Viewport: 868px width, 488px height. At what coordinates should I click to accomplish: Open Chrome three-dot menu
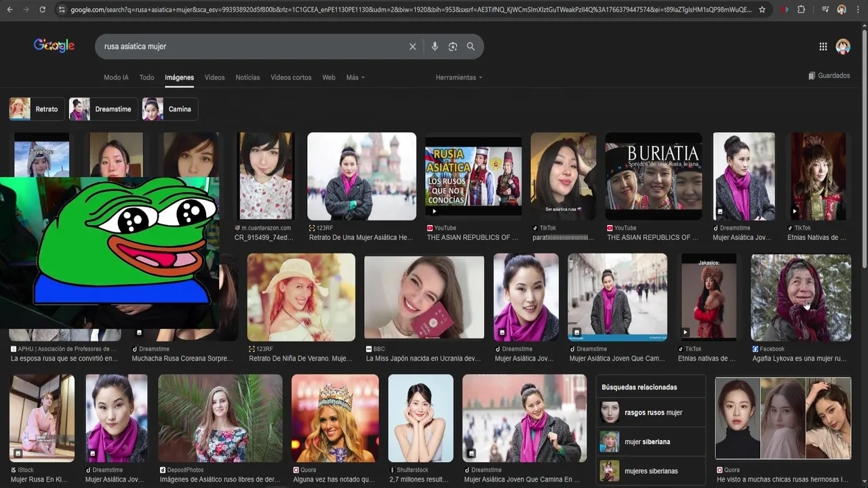point(858,9)
